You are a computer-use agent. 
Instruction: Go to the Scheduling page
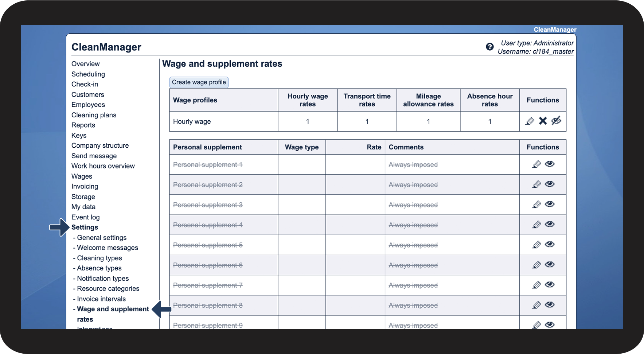click(x=88, y=74)
